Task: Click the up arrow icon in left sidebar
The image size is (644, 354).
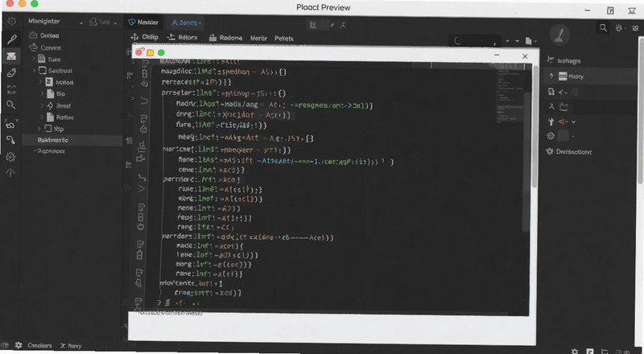Action: [x=10, y=173]
